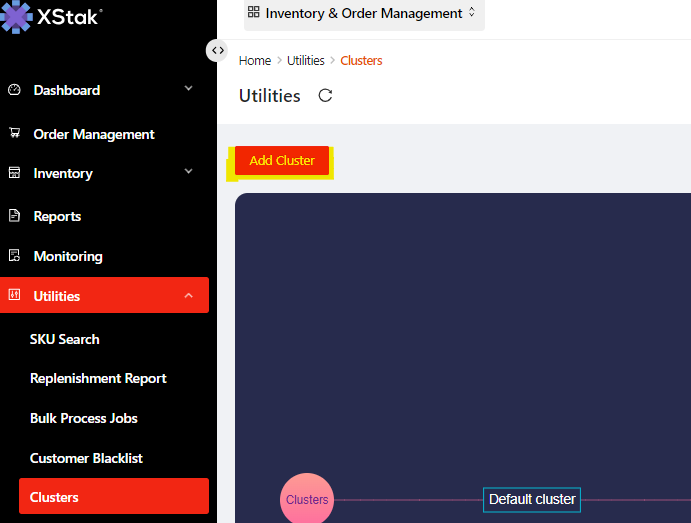Click the Dashboard gauge icon
This screenshot has height=523, width=691.
coord(14,90)
